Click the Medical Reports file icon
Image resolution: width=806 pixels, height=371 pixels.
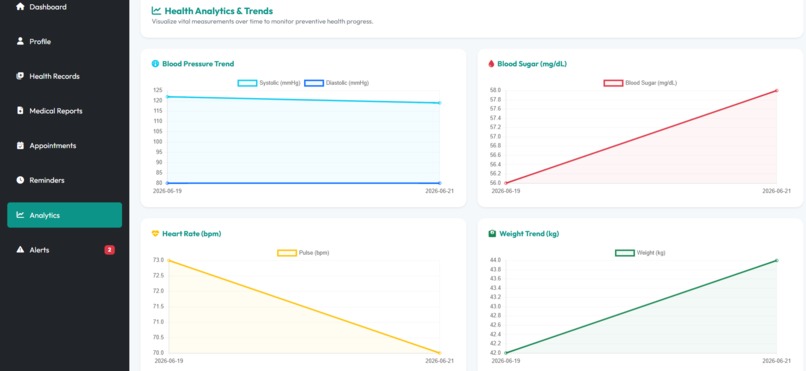tap(20, 110)
